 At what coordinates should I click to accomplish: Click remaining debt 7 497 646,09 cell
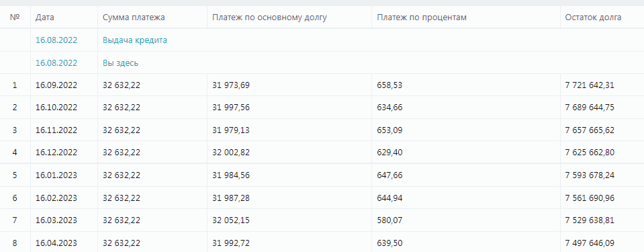coord(590,243)
